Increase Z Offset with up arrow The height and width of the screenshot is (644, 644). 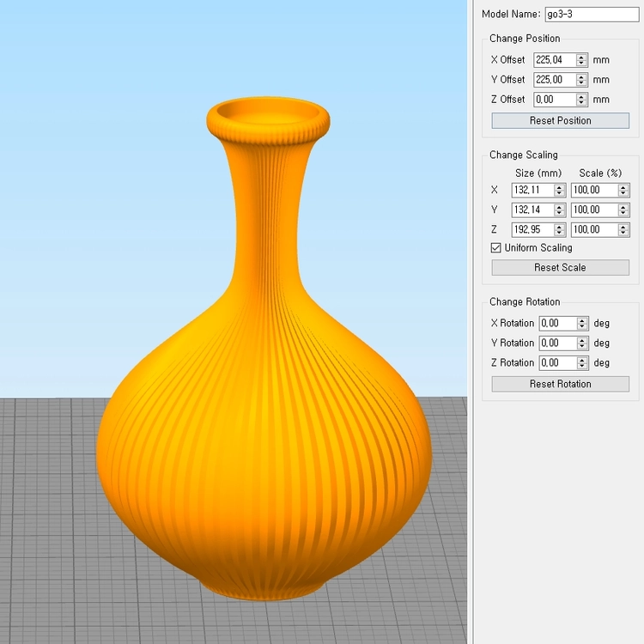coord(581,96)
